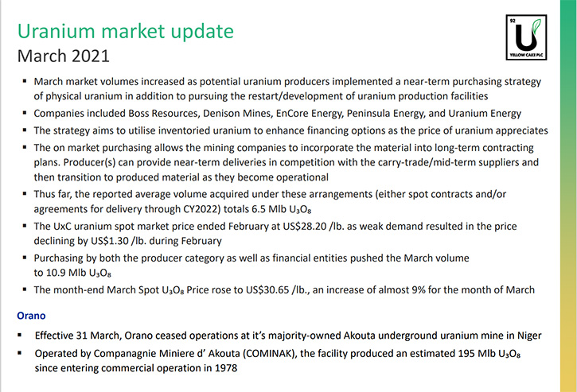Click the green gradient bar on right edge

pyautogui.click(x=568, y=196)
